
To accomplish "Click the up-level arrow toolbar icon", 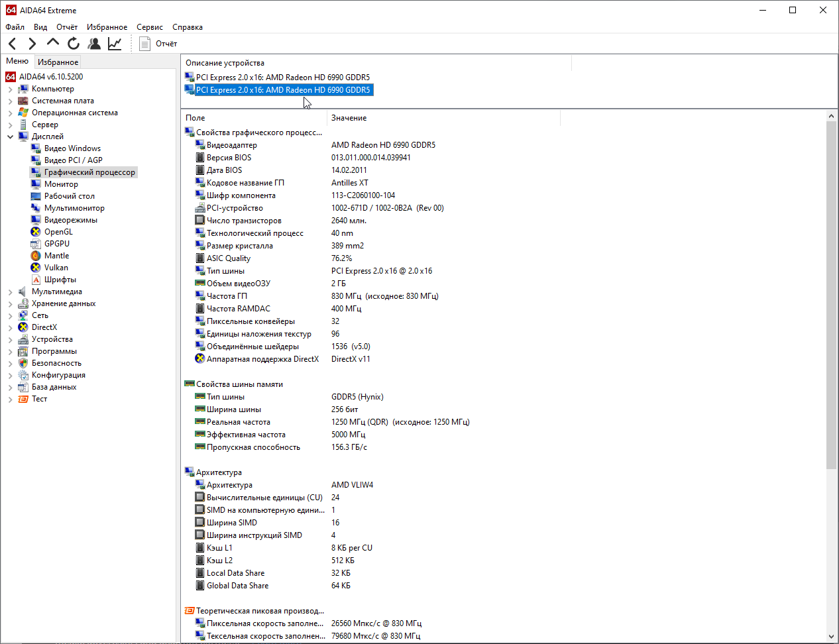I will pos(53,44).
